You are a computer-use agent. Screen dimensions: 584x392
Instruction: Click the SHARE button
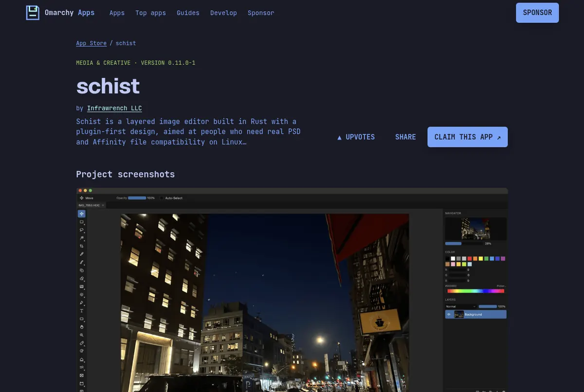coord(405,137)
